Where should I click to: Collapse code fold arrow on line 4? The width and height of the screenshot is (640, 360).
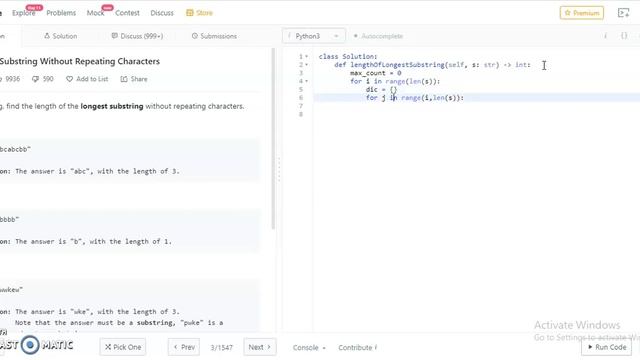(307, 81)
